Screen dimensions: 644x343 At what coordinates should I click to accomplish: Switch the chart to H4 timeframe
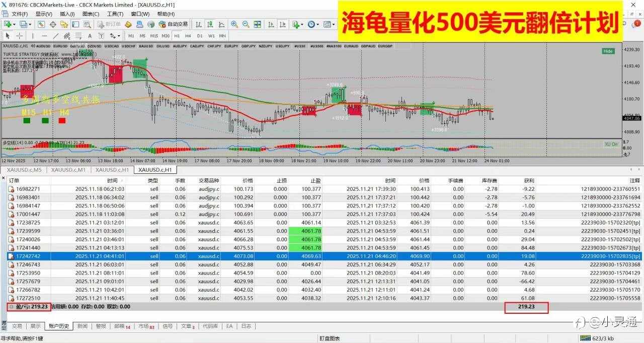pos(187,36)
